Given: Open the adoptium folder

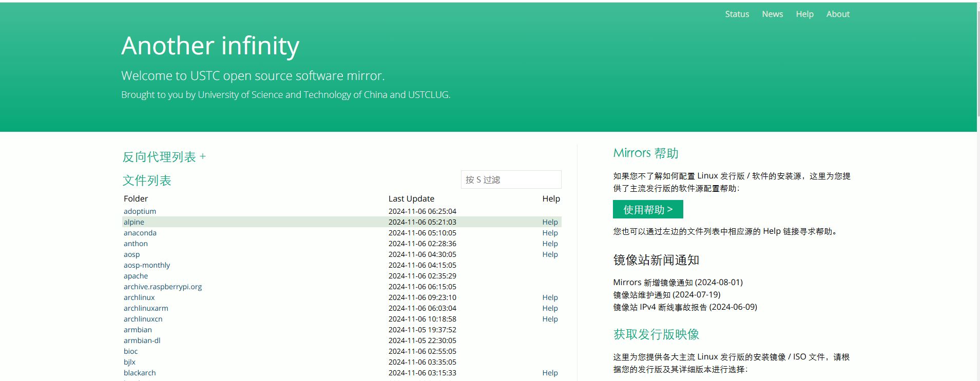Looking at the screenshot, I should tap(140, 211).
